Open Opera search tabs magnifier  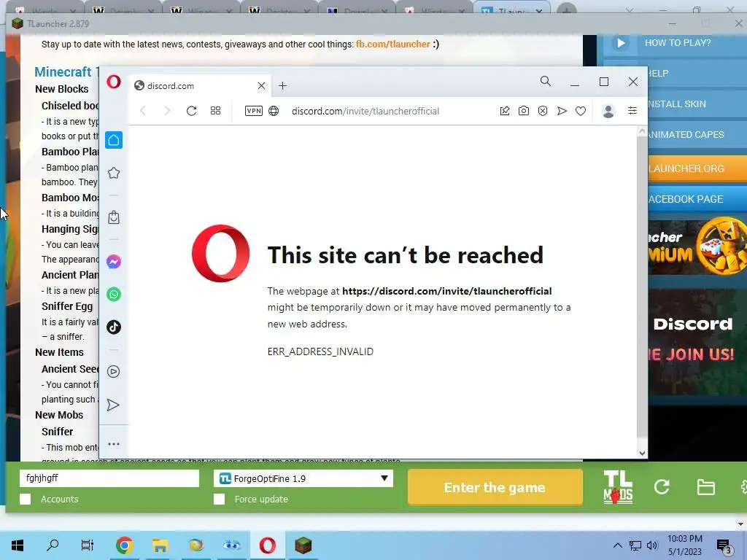click(x=546, y=82)
